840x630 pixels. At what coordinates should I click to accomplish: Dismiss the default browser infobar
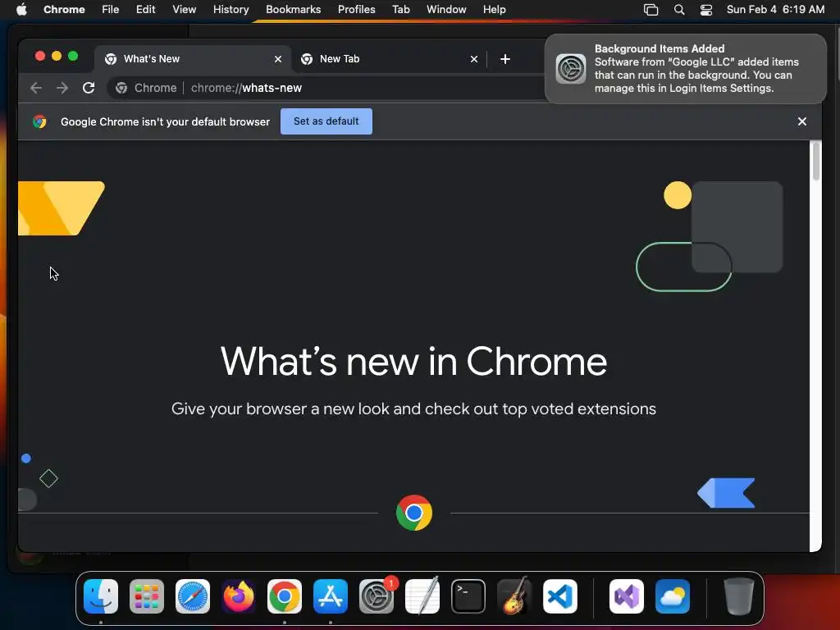pos(802,121)
